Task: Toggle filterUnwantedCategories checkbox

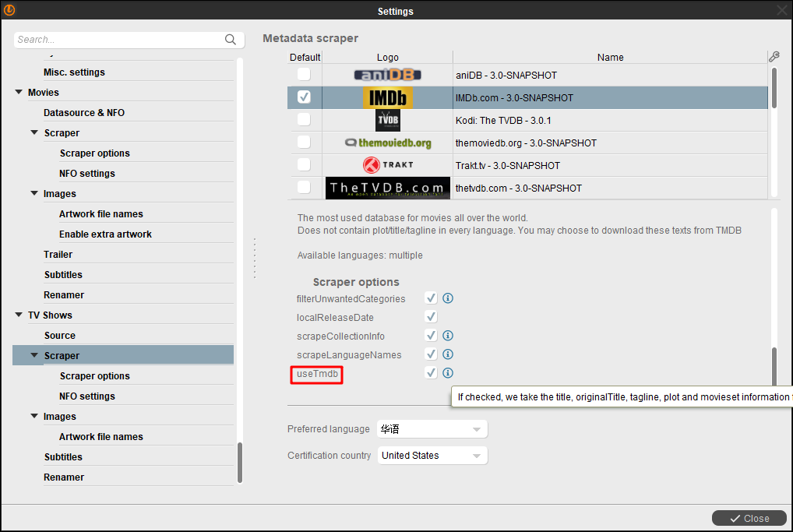Action: tap(431, 298)
